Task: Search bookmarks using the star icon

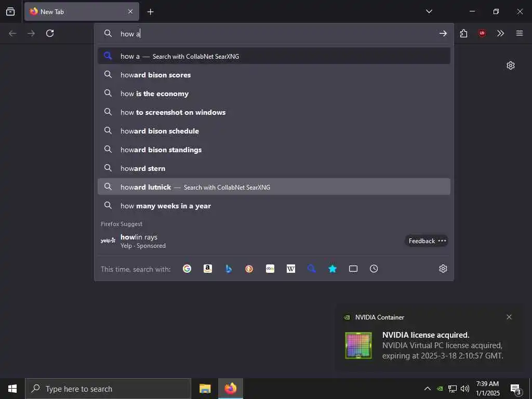Action: (x=332, y=269)
